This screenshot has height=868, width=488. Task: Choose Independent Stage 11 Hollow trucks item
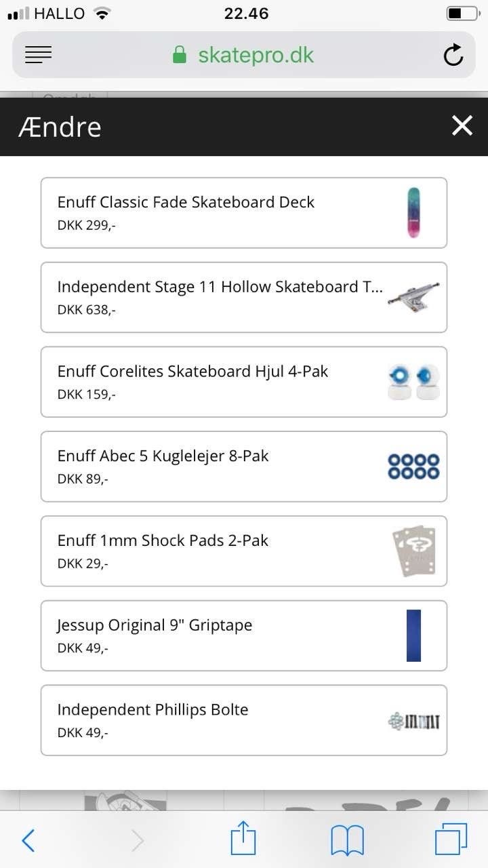click(244, 298)
